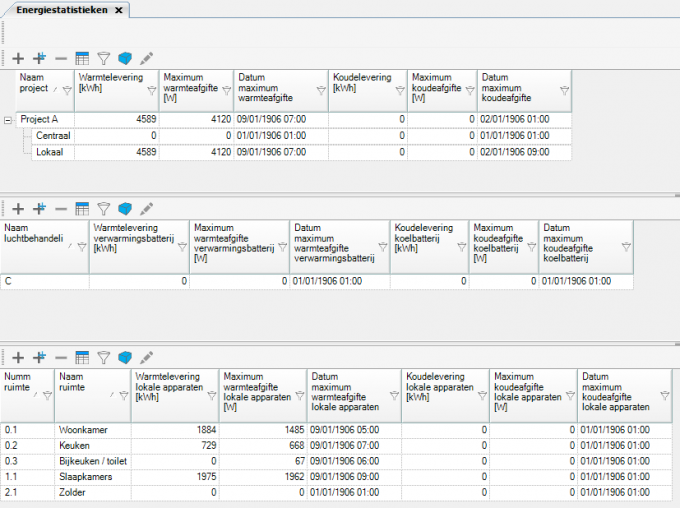680x508 pixels.
Task: Click the table grid icon above the luchtbehandeling table
Action: 83,209
